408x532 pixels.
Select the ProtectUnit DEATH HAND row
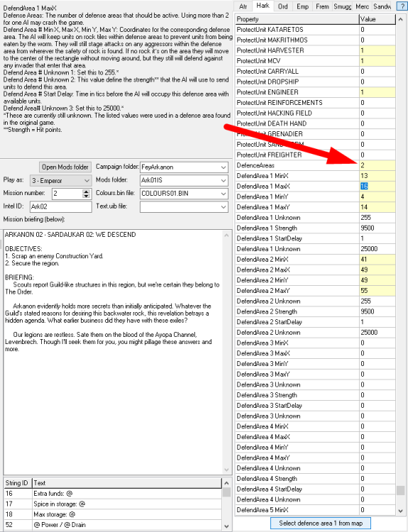click(x=315, y=123)
